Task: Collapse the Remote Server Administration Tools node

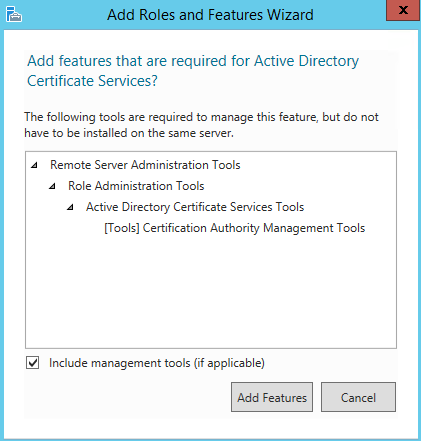Action: click(34, 165)
